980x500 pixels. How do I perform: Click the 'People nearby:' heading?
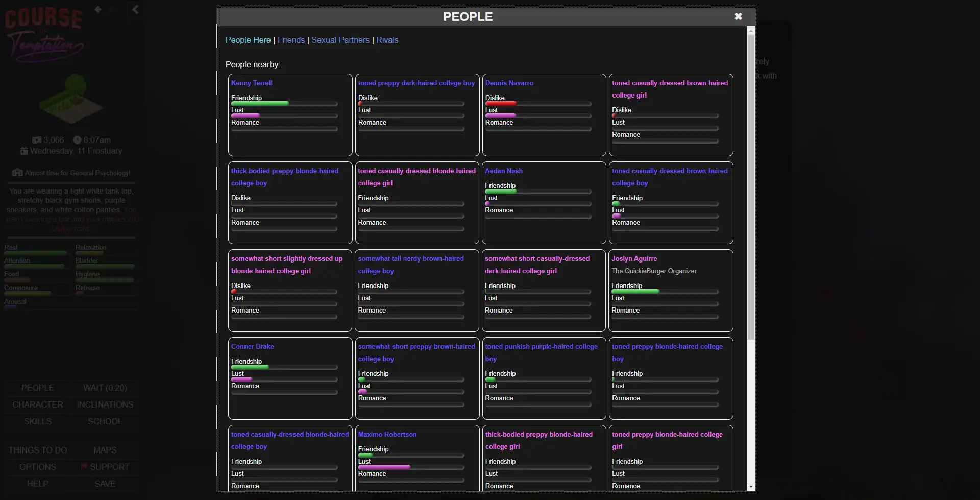tap(253, 64)
